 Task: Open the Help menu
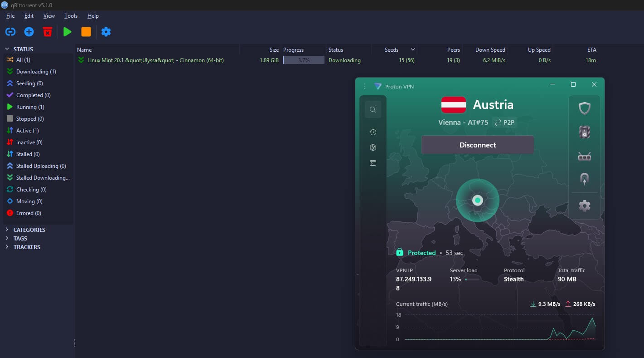pos(93,15)
